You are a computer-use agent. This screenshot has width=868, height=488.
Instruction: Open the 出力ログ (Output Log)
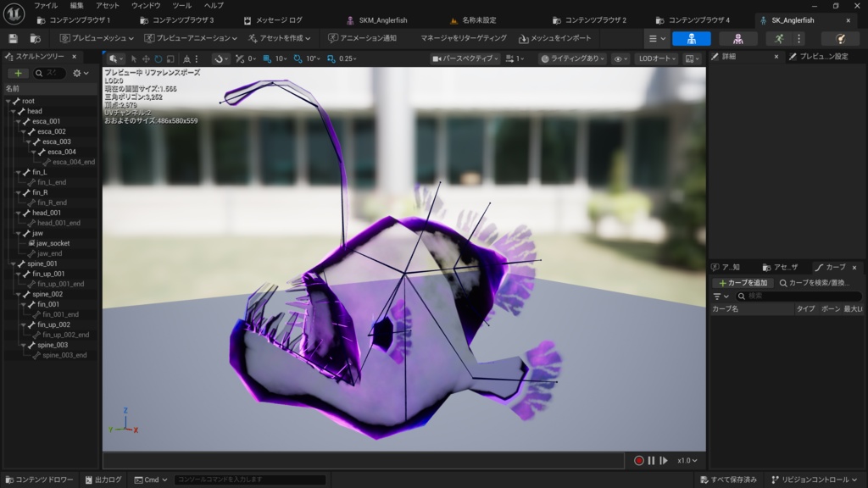coord(103,480)
